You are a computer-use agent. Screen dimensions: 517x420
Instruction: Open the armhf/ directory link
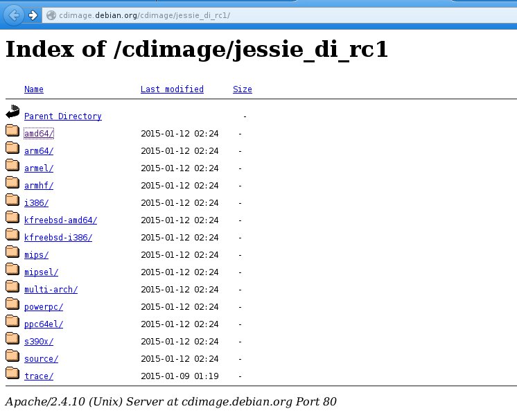39,186
